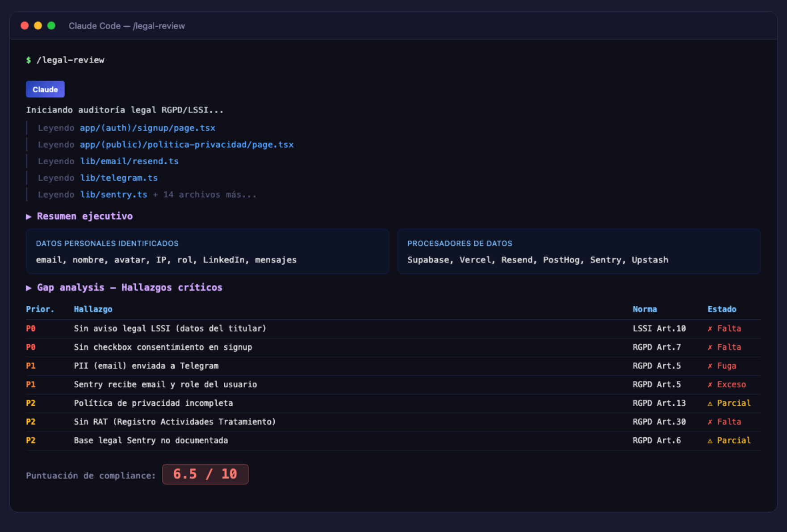Open app/(auth)/signup/page.tsx file link
Screen dimensions: 787x532
point(147,128)
